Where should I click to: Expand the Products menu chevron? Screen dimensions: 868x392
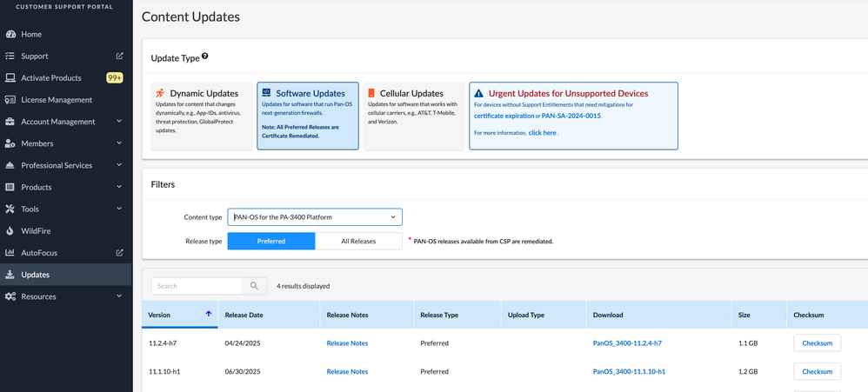tap(119, 188)
